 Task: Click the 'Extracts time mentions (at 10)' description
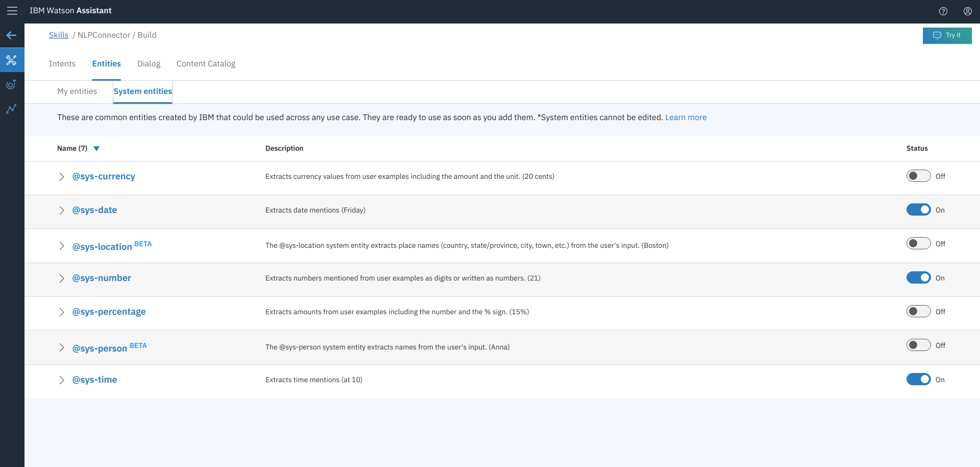click(x=314, y=380)
